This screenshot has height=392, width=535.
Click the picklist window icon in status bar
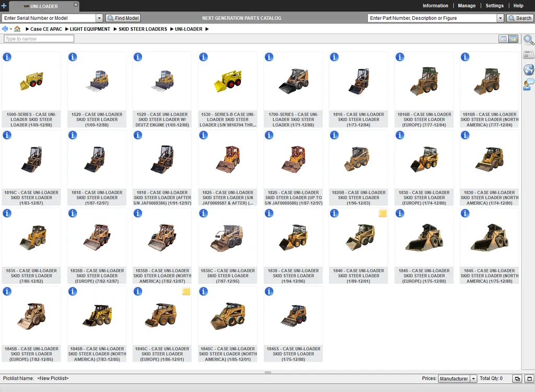coord(517,379)
